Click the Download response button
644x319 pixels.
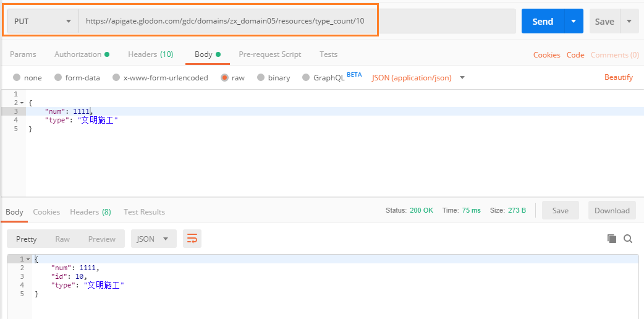pos(612,211)
